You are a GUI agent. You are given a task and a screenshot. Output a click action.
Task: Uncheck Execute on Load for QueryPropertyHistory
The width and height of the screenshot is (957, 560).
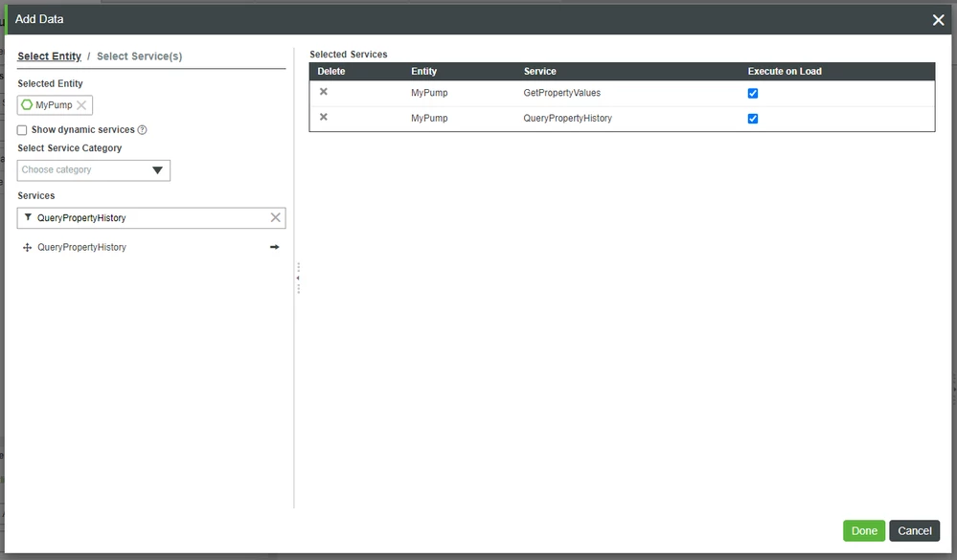click(752, 118)
